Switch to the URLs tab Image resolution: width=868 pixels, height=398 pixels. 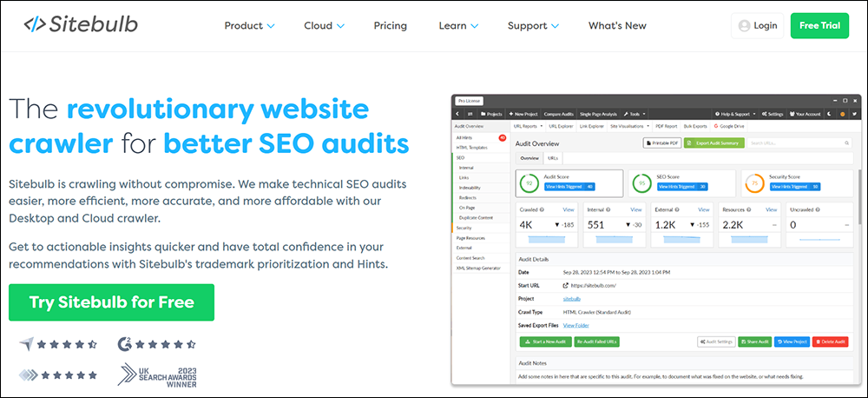[x=552, y=158]
